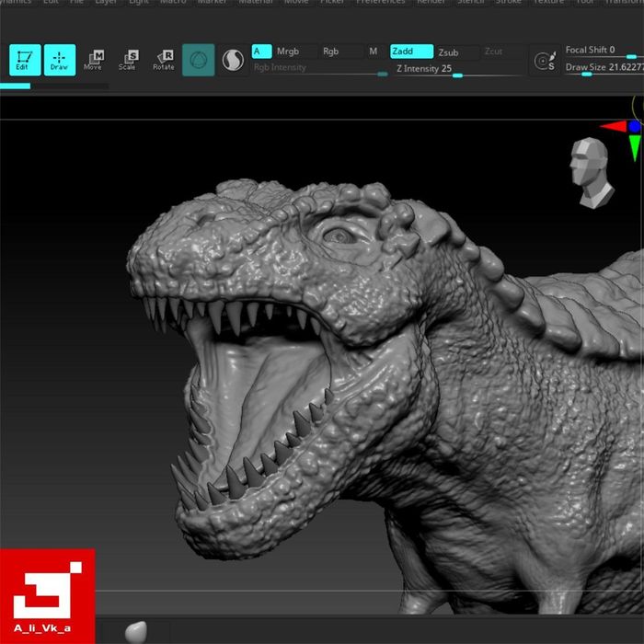Click the round sculptris-style icon beside Gizmo

click(232, 61)
